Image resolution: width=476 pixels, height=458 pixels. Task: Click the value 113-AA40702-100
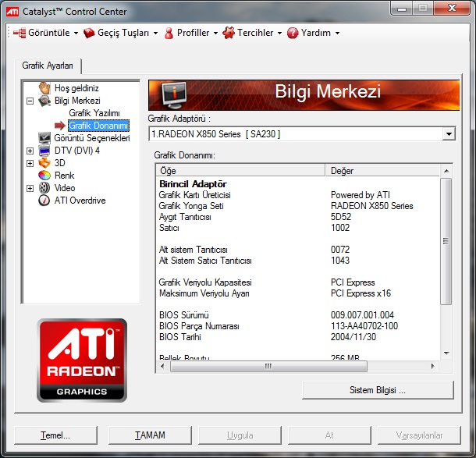tap(364, 326)
